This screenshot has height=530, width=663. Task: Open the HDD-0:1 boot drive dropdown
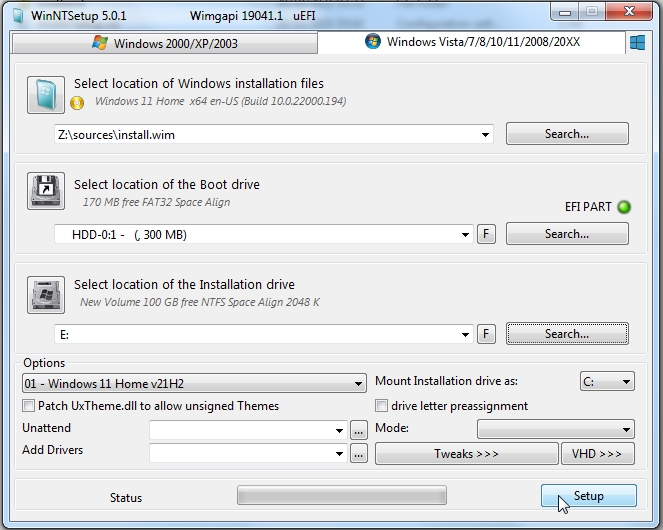tap(465, 235)
